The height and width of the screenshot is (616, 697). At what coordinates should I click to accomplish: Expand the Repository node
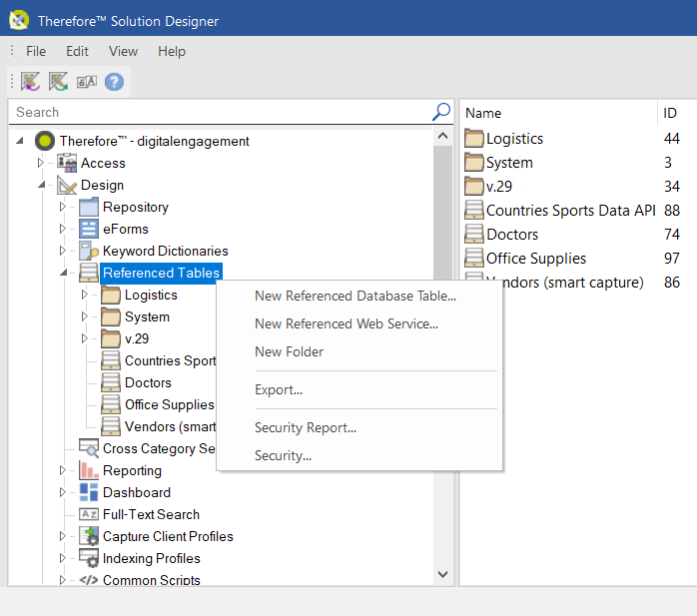pyautogui.click(x=63, y=207)
